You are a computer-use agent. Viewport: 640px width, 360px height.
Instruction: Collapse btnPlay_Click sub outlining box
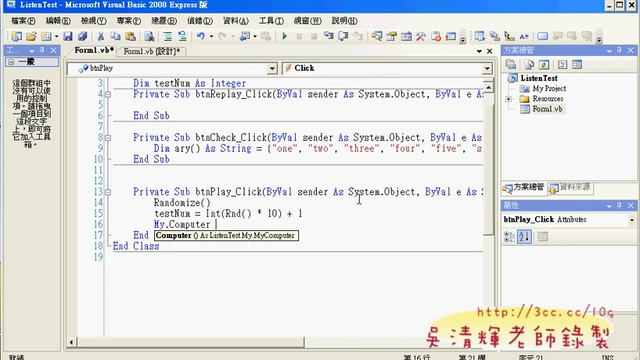pos(108,192)
